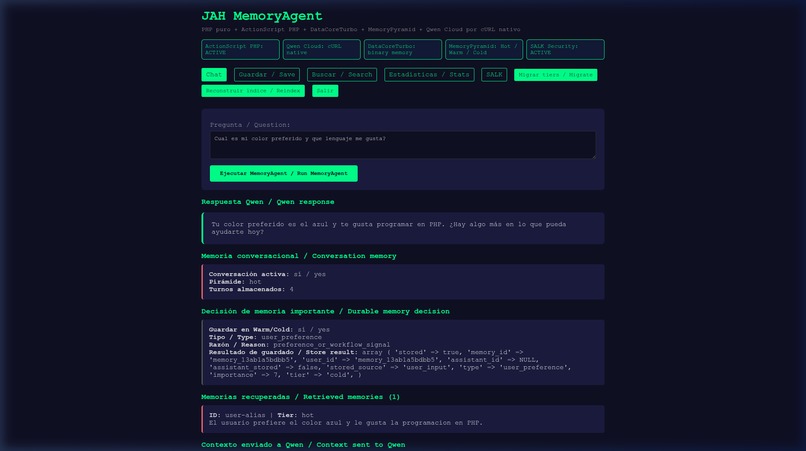Click the Razón / Reason line
806x451 pixels.
[299, 345]
